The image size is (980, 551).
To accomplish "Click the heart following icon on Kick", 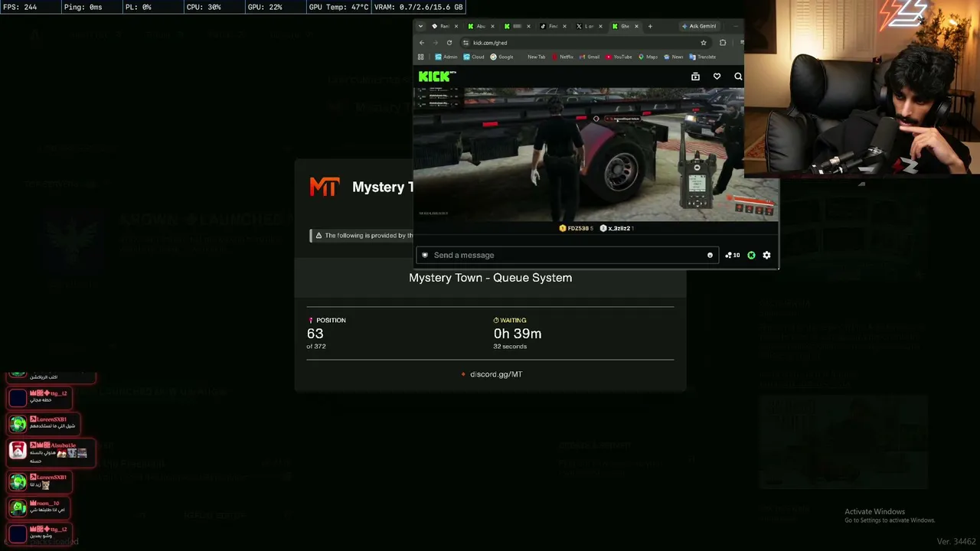I will (717, 77).
